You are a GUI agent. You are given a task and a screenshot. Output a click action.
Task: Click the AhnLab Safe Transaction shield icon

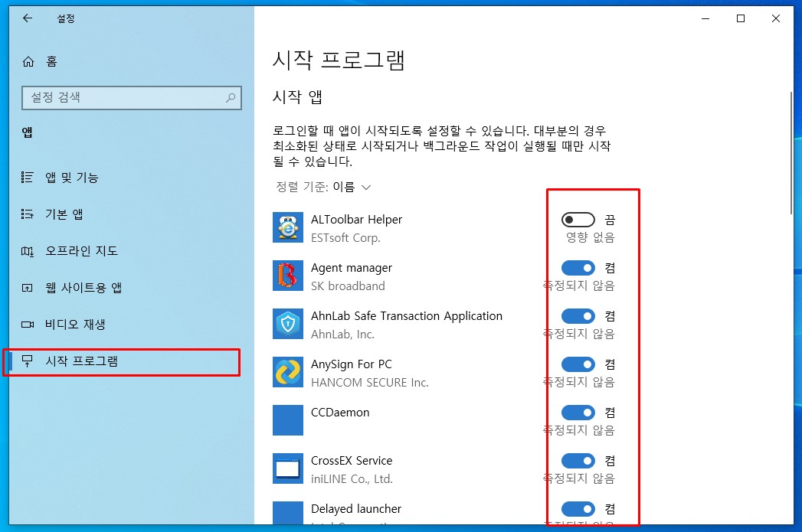(288, 324)
